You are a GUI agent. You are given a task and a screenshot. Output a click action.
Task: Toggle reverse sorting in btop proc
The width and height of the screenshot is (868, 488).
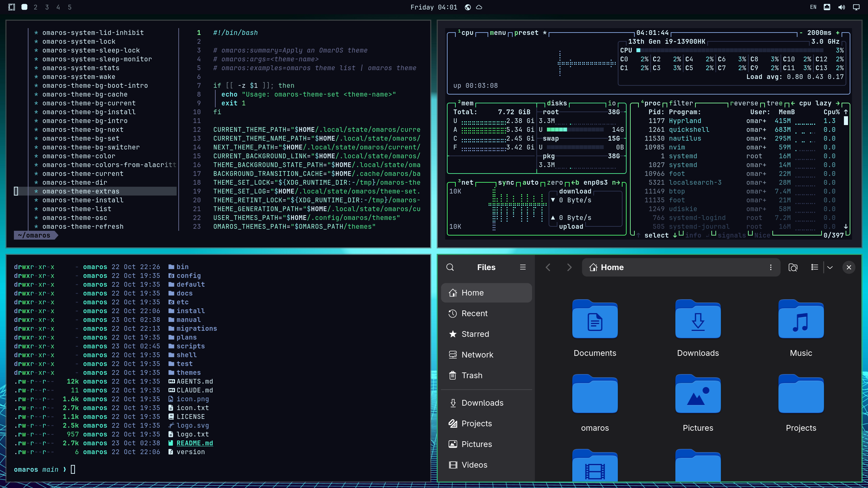tap(744, 103)
